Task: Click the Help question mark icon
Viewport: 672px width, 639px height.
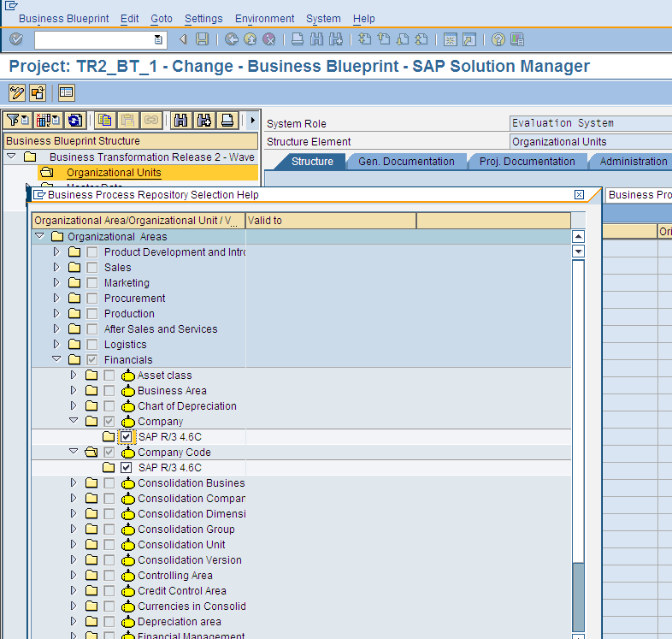Action: tap(498, 39)
